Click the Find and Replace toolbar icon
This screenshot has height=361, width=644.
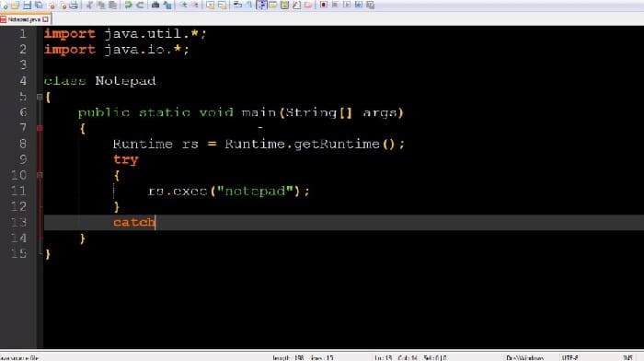(x=167, y=5)
